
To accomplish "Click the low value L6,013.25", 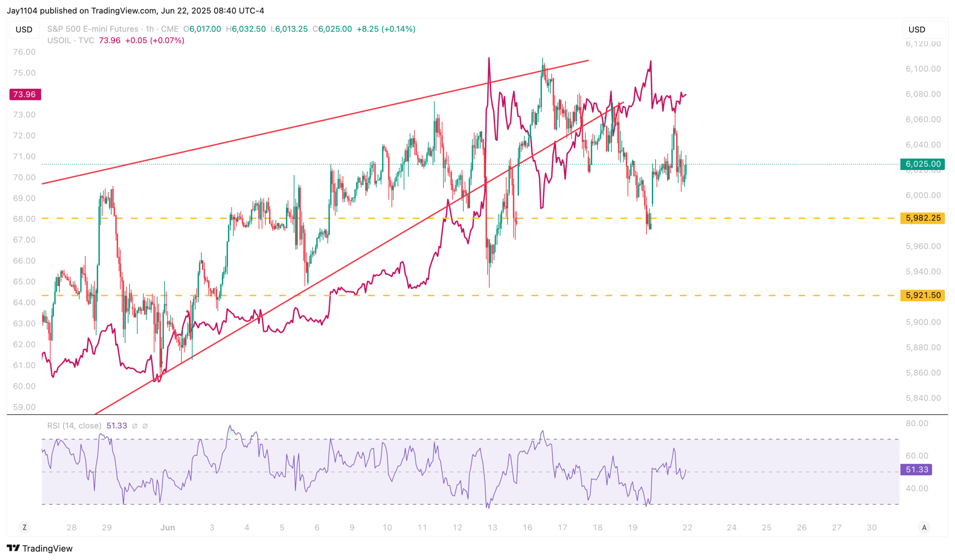I will tap(289, 29).
